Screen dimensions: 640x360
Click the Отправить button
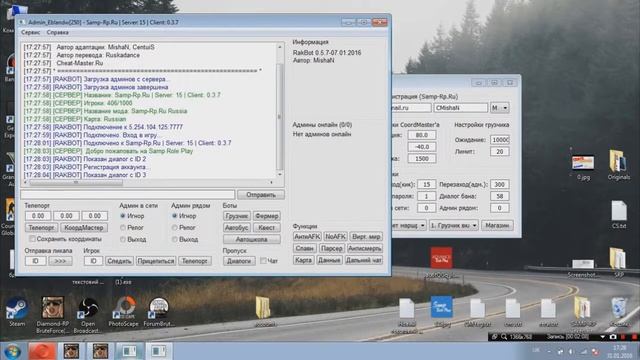pos(261,195)
